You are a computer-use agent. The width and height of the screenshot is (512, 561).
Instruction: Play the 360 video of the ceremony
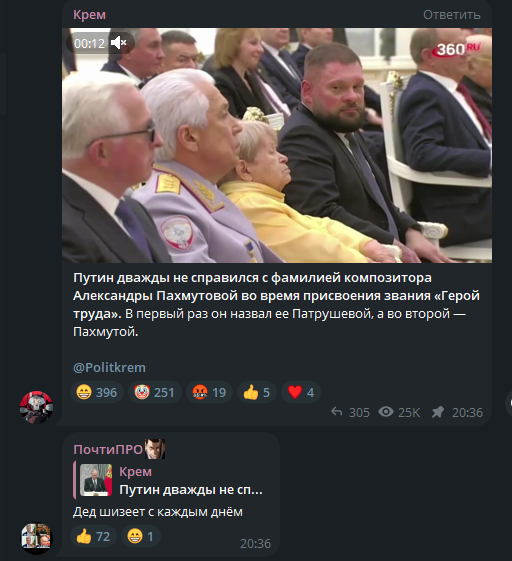[x=277, y=145]
